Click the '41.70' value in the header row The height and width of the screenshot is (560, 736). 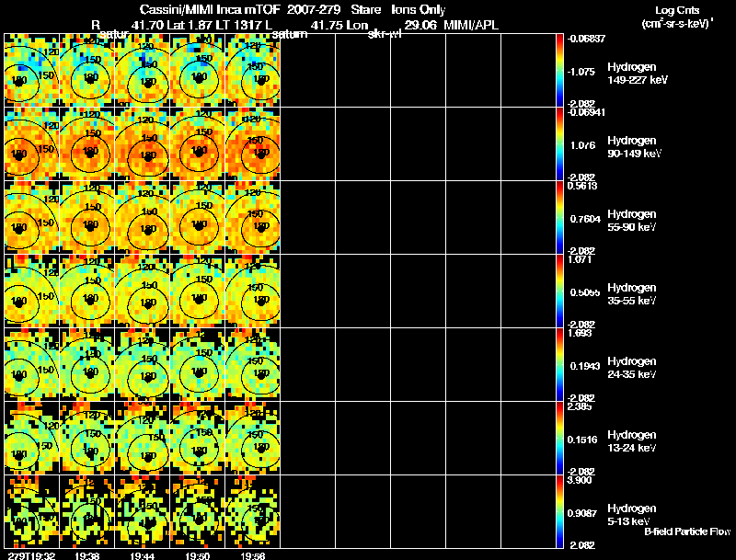click(x=148, y=25)
